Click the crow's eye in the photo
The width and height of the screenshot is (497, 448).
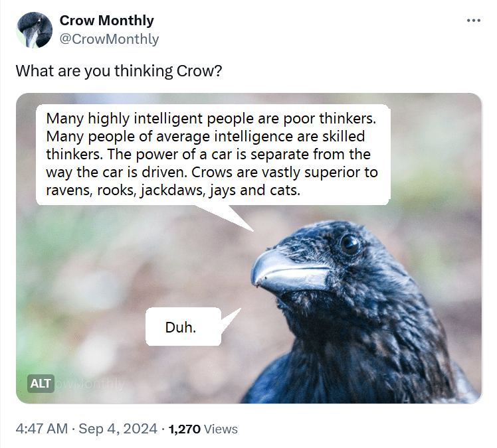(x=349, y=243)
